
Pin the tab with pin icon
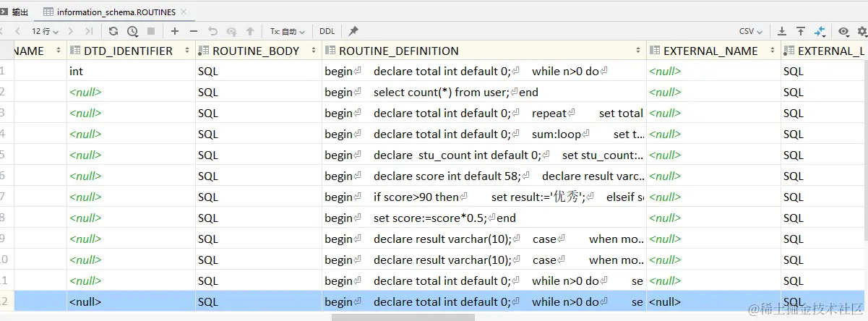353,31
